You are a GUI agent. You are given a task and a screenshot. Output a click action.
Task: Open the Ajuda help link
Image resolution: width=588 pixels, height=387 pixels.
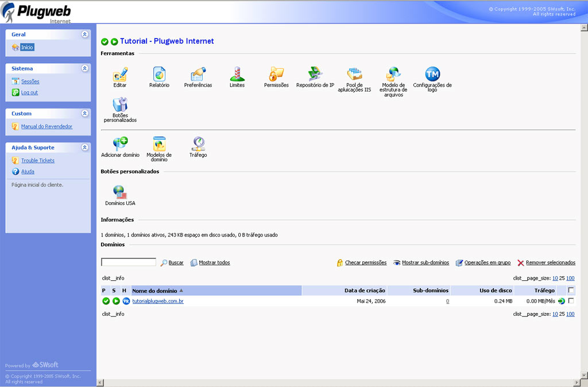(28, 172)
